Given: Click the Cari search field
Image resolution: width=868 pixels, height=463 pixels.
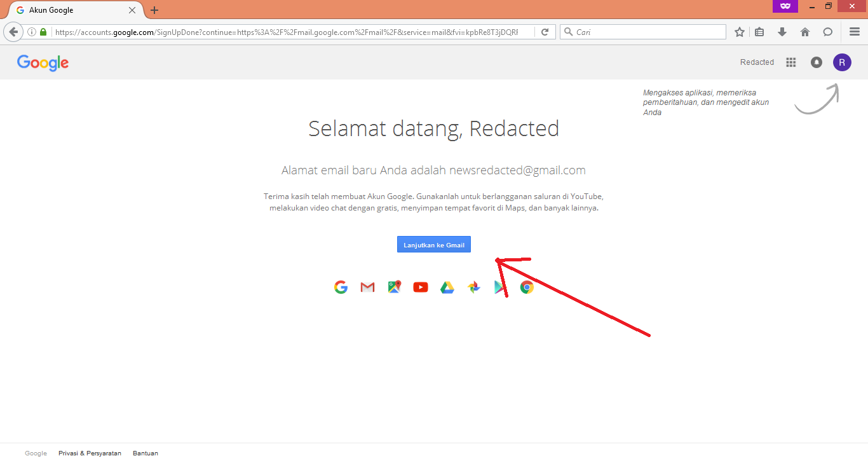Looking at the screenshot, I should (x=643, y=32).
